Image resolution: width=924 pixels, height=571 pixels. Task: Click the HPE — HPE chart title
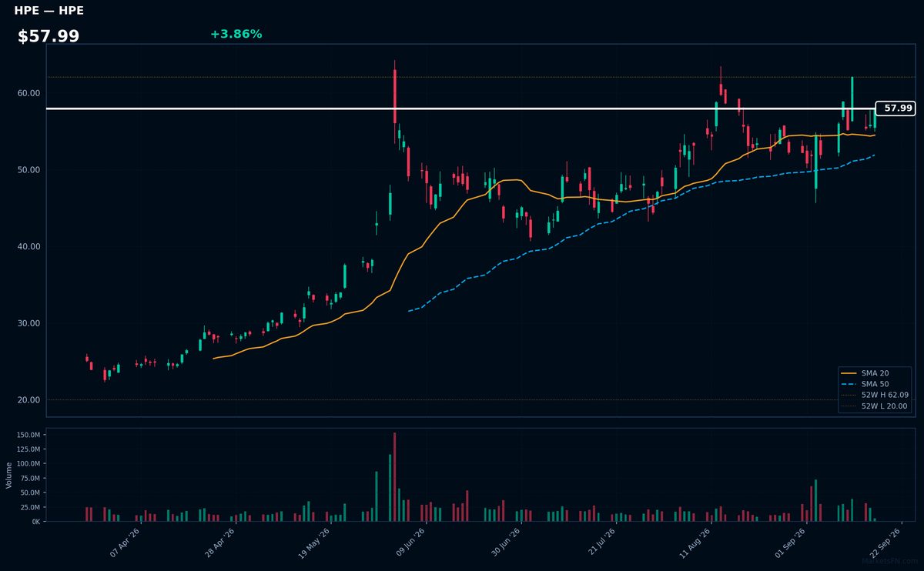pyautogui.click(x=49, y=11)
